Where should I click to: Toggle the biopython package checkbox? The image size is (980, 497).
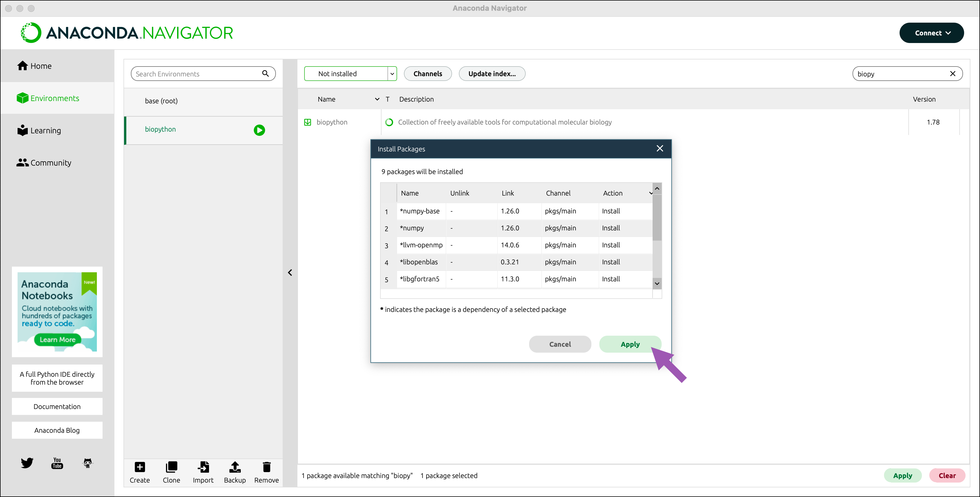point(307,122)
